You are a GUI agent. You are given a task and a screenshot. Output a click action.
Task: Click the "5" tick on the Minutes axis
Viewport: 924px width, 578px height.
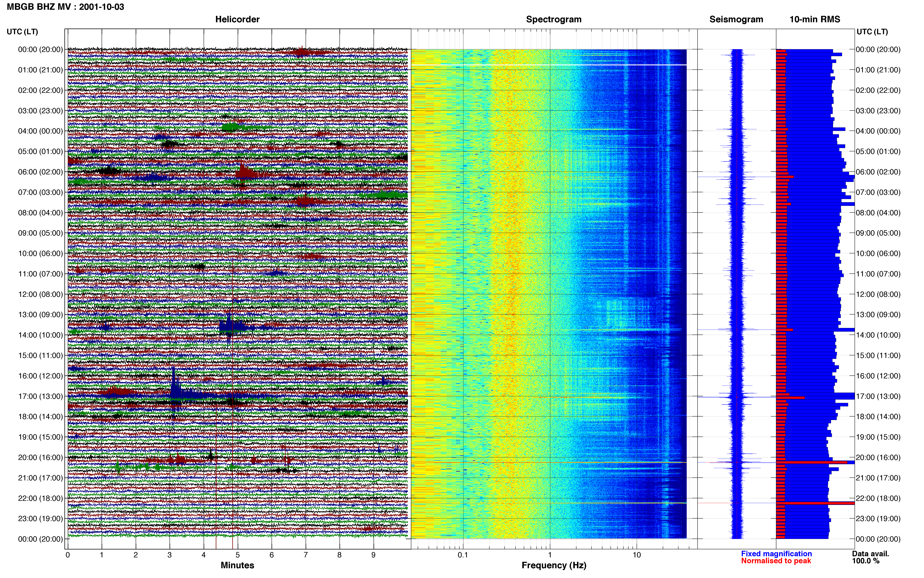tap(238, 555)
